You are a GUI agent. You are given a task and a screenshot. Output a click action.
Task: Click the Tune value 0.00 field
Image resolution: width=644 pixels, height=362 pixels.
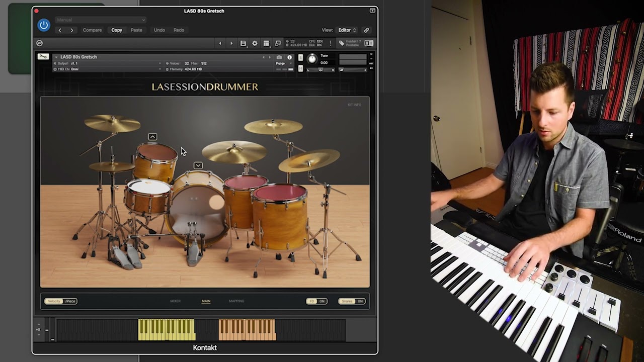[325, 63]
